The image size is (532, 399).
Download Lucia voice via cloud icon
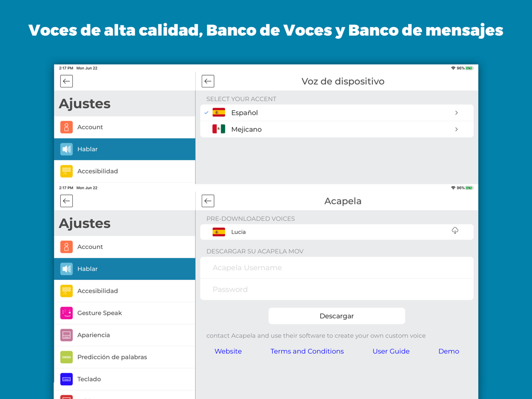point(455,231)
